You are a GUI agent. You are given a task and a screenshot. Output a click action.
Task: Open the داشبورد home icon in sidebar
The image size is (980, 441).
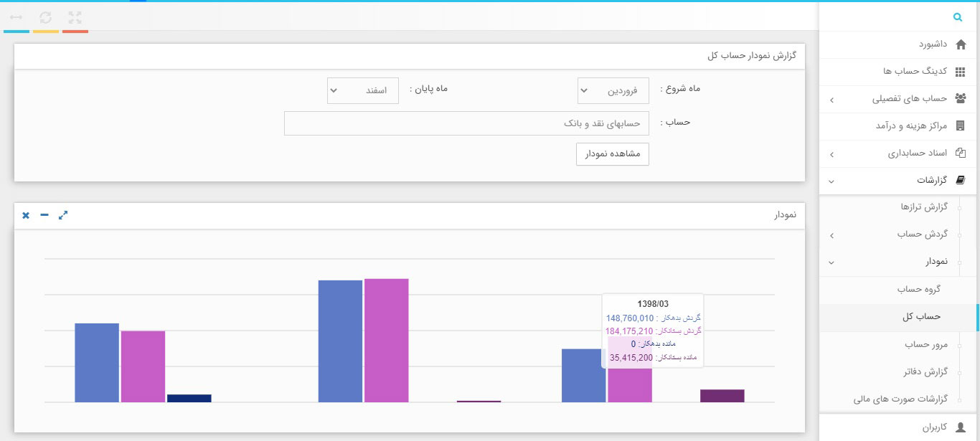point(961,44)
